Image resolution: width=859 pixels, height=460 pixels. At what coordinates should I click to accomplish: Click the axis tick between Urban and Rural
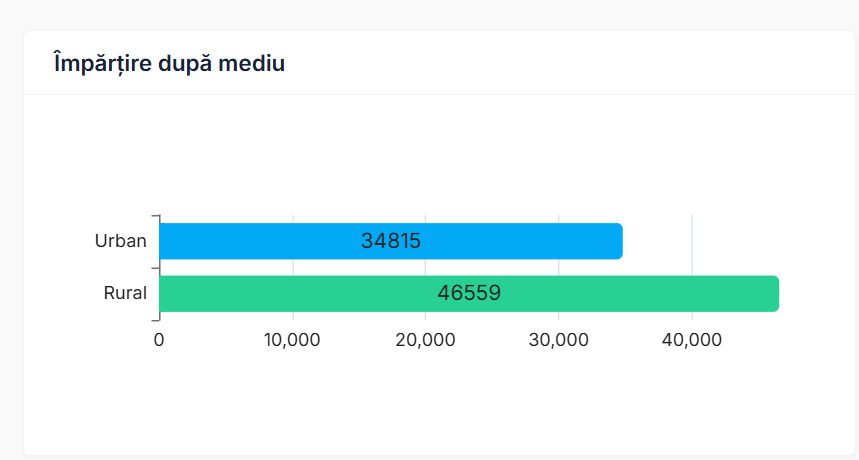pos(155,268)
